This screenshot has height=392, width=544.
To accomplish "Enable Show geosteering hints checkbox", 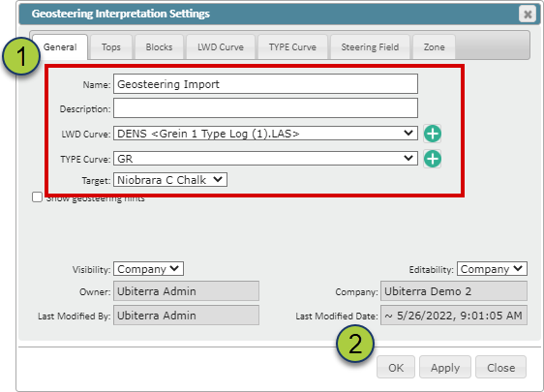I will 37,197.
